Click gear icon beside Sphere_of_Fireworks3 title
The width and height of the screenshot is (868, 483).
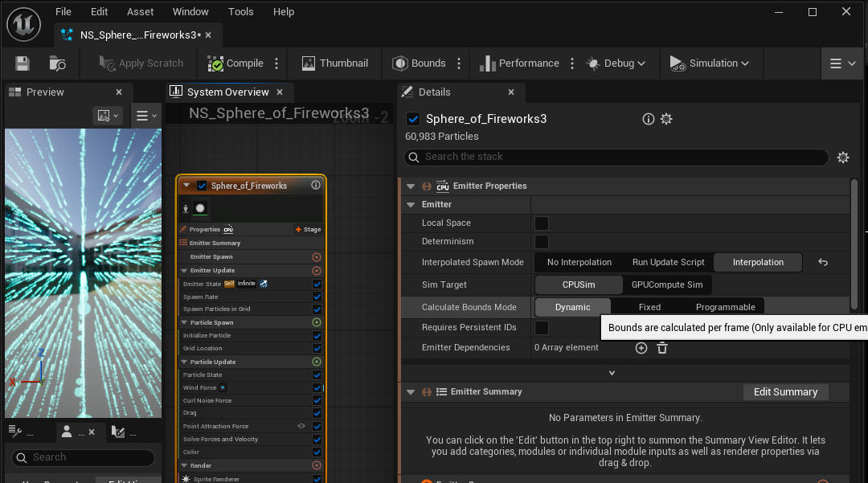click(666, 119)
